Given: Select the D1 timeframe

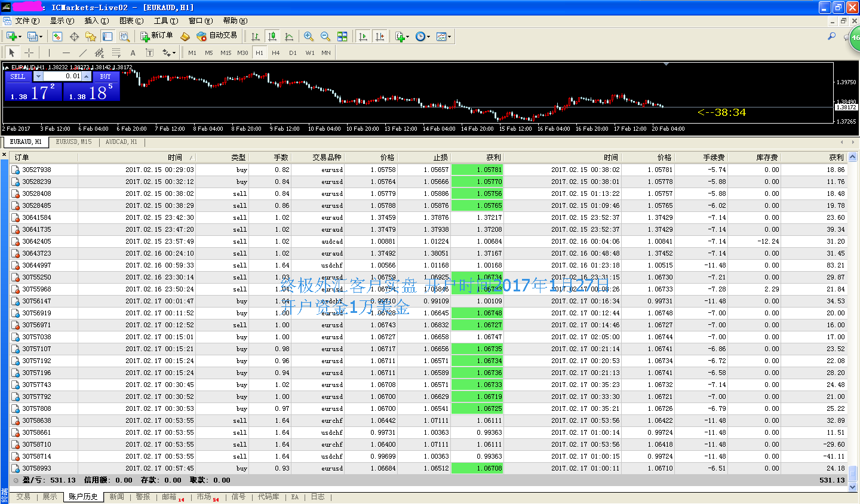Looking at the screenshot, I should 293,53.
